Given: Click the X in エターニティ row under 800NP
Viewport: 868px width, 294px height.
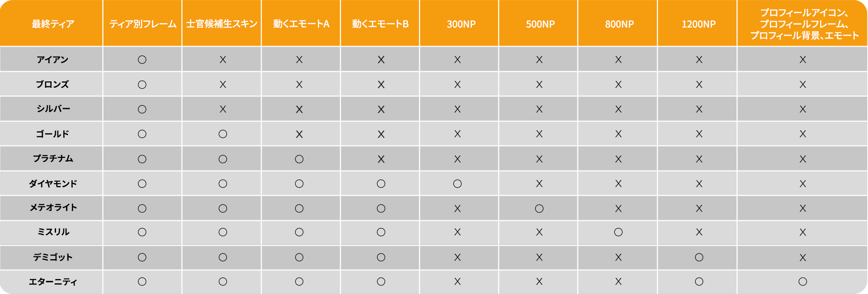Looking at the screenshot, I should pyautogui.click(x=618, y=282).
